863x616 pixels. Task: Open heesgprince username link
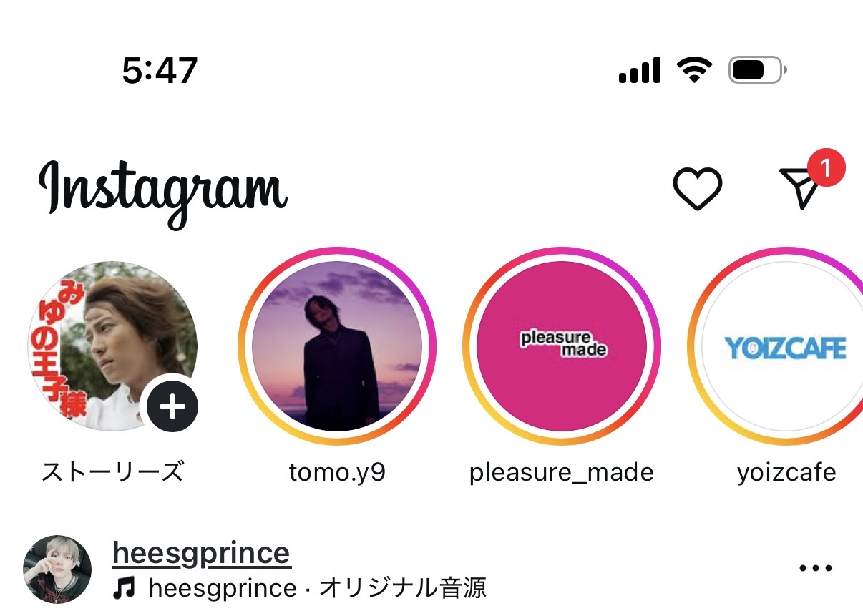pos(201,553)
